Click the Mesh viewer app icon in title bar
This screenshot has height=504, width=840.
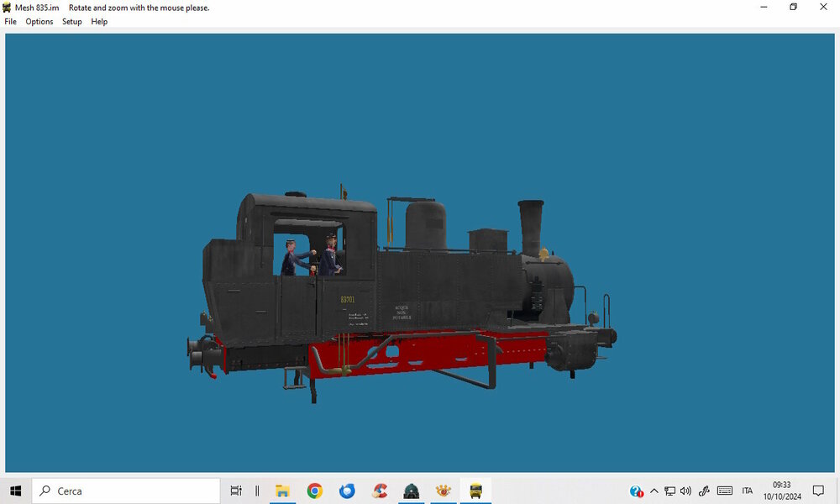click(x=7, y=8)
